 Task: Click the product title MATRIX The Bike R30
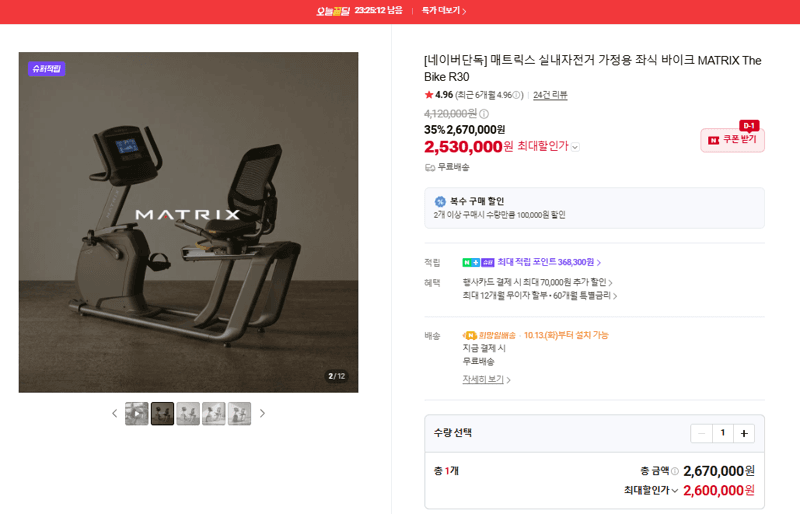pos(592,68)
